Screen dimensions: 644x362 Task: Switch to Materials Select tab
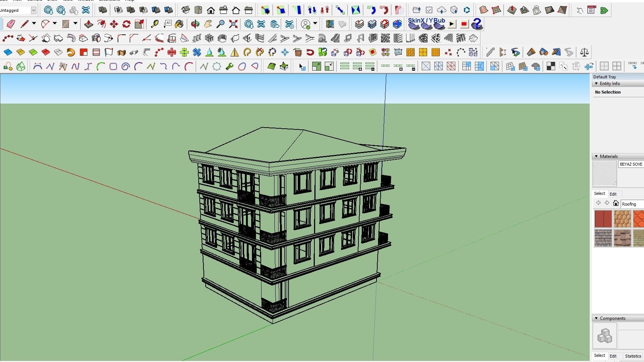tap(600, 194)
